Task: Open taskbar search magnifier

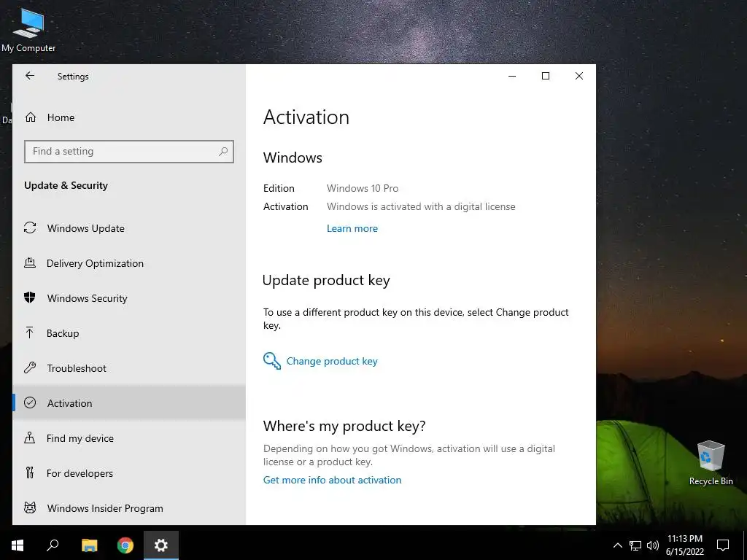Action: click(53, 545)
